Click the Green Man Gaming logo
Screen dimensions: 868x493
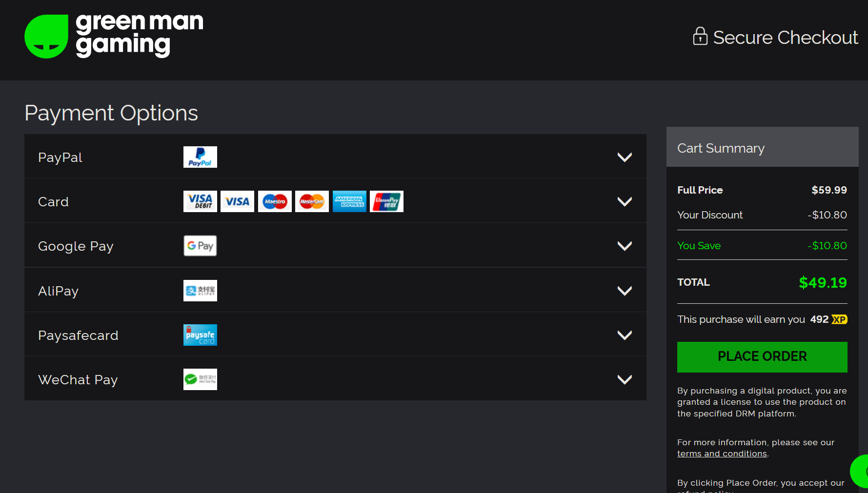[114, 37]
